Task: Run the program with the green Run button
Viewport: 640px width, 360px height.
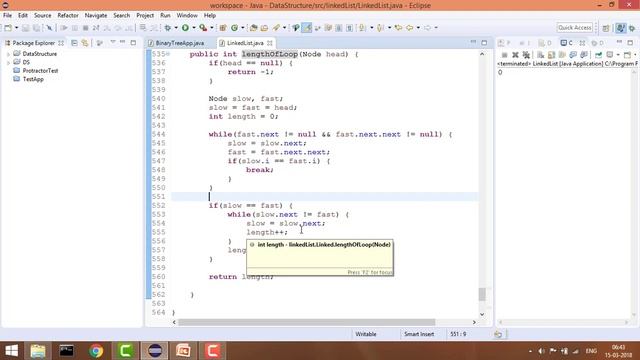Action: (x=185, y=28)
